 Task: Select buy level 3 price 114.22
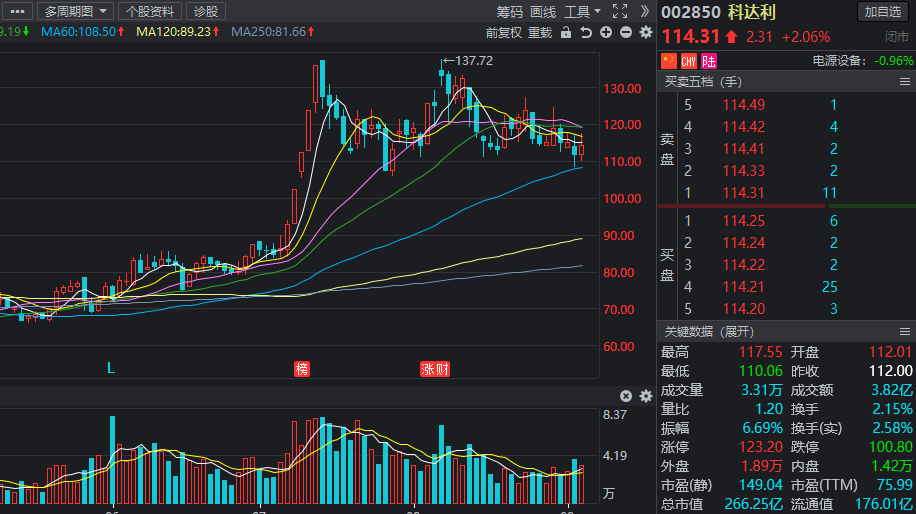(x=744, y=265)
